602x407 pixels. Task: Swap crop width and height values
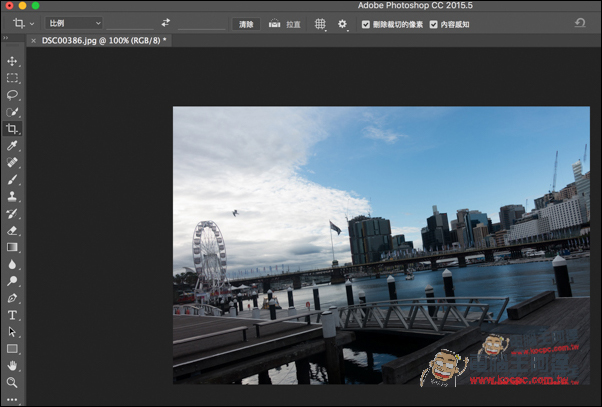pos(165,23)
